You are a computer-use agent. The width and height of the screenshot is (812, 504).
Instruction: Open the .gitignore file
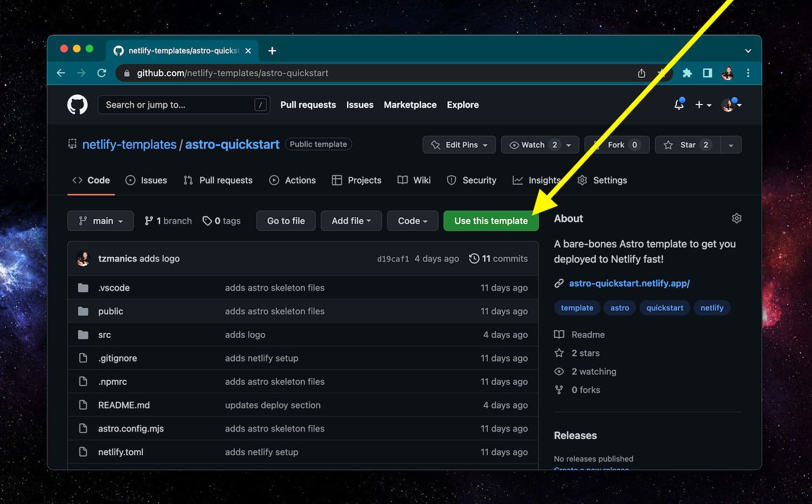[117, 358]
